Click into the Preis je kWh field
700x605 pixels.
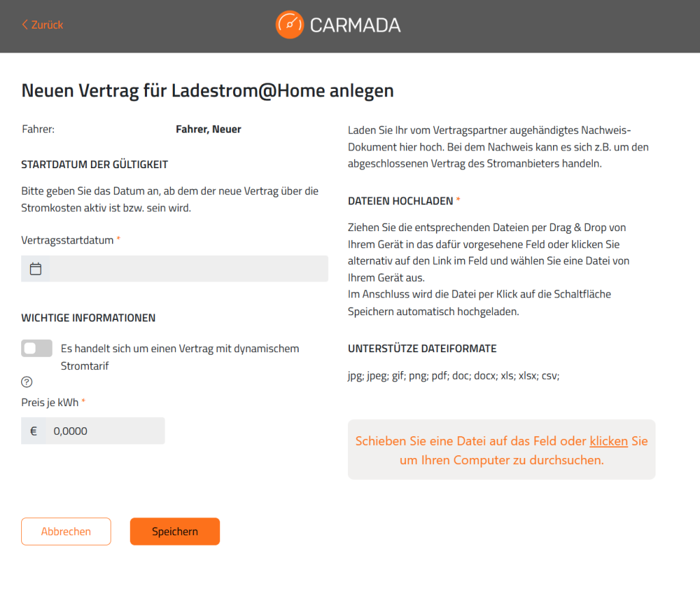tap(105, 431)
